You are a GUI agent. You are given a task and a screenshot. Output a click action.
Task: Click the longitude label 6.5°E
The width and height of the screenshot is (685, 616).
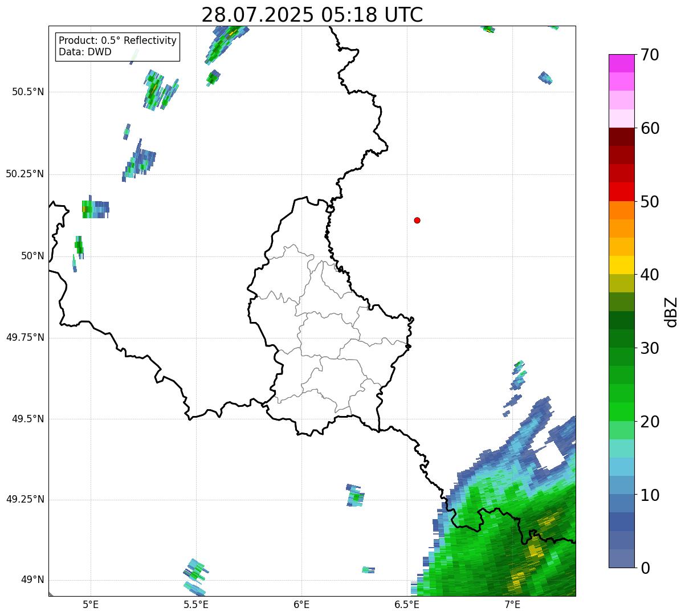pyautogui.click(x=407, y=604)
